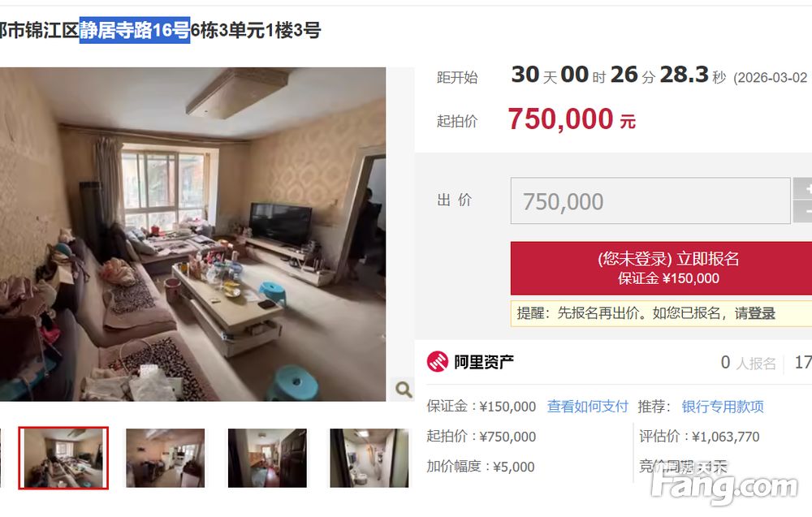
Task: Open the 登录 login link
Action: click(762, 313)
